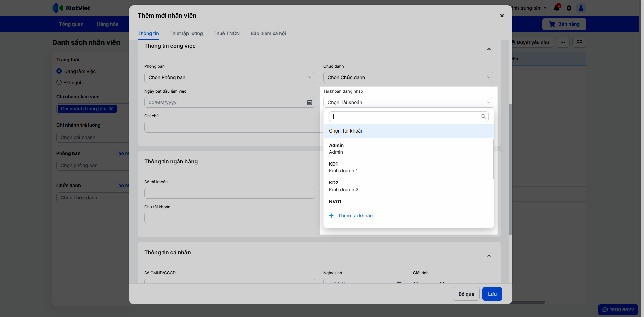Open the Chọn Chức danh dropdown

point(409,77)
